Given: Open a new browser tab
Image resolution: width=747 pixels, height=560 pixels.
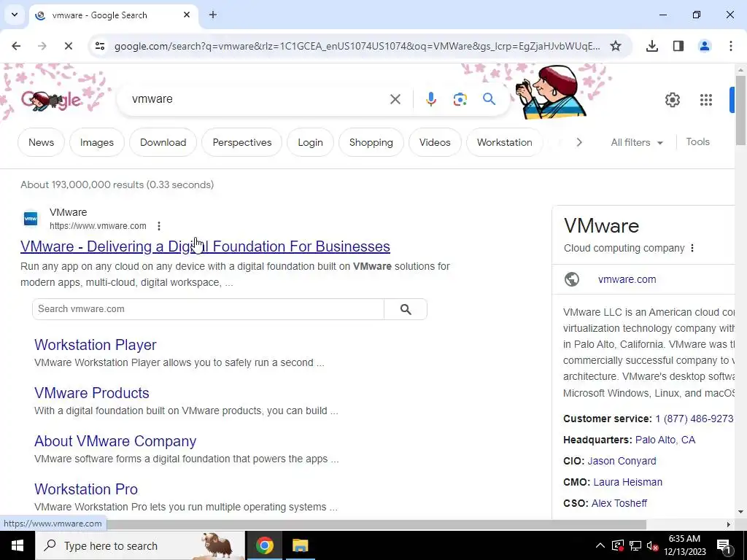Looking at the screenshot, I should (x=213, y=15).
